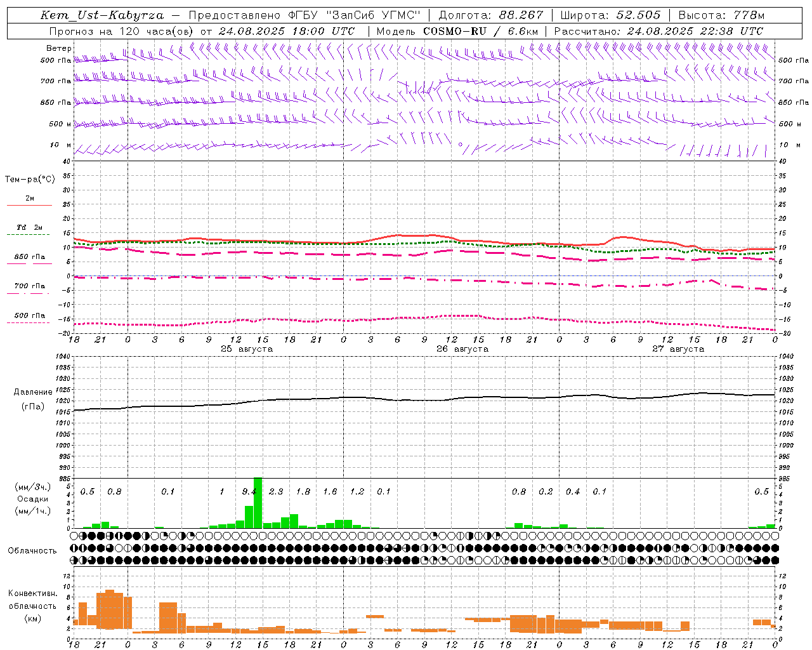Click the "Конвективн." convective cloud label
Screen dimensions: 812x650
[32, 594]
